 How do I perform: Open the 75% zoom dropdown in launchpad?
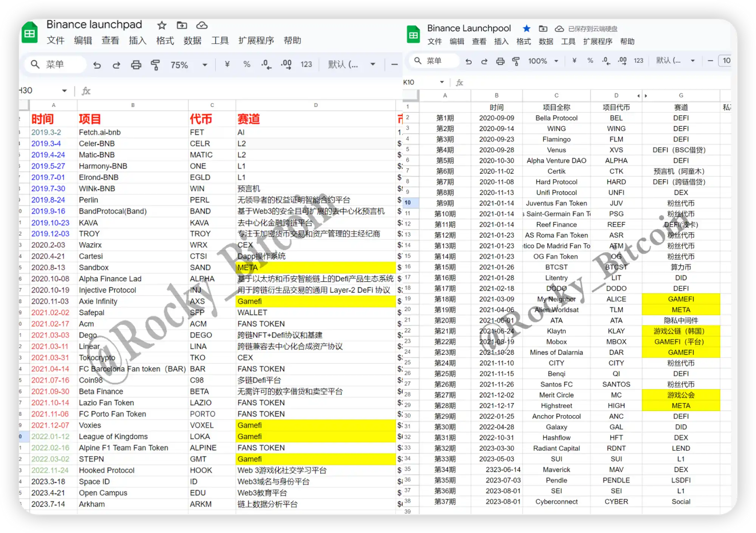pos(189,65)
